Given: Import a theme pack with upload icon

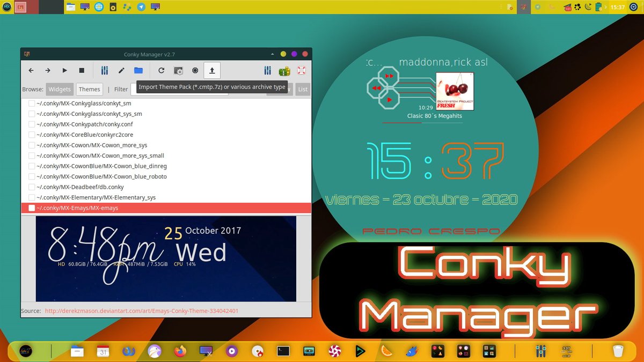Looking at the screenshot, I should point(212,70).
